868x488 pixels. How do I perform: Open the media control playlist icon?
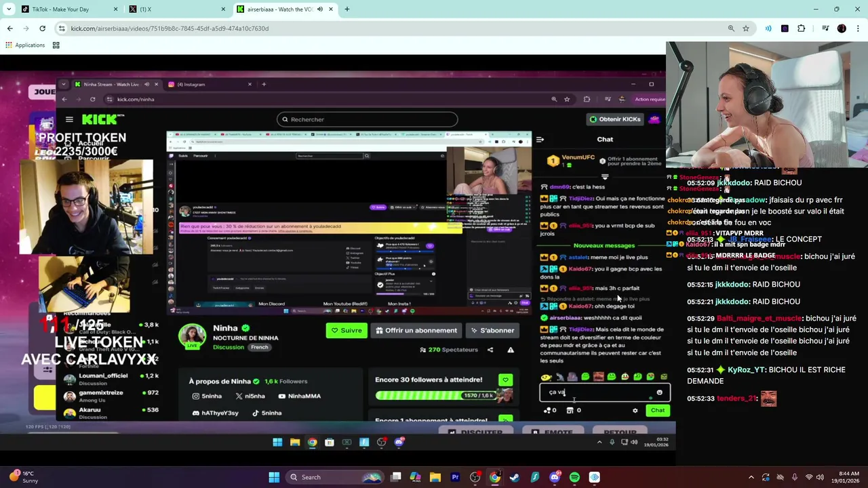[825, 28]
